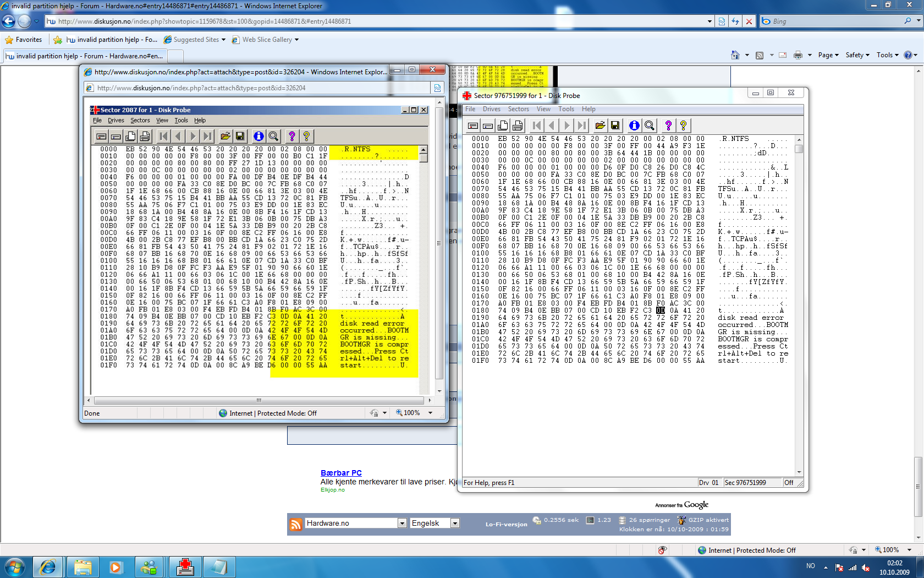This screenshot has width=924, height=578.
Task: Go to first sector in right Disk Probe
Action: click(x=537, y=126)
